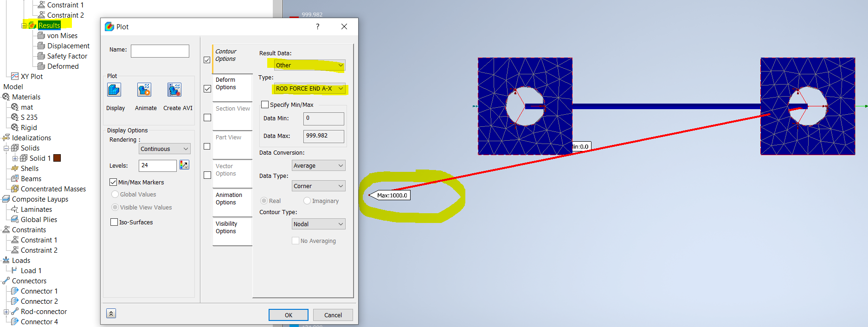
Task: Enable the Section View checkbox
Action: tap(207, 118)
